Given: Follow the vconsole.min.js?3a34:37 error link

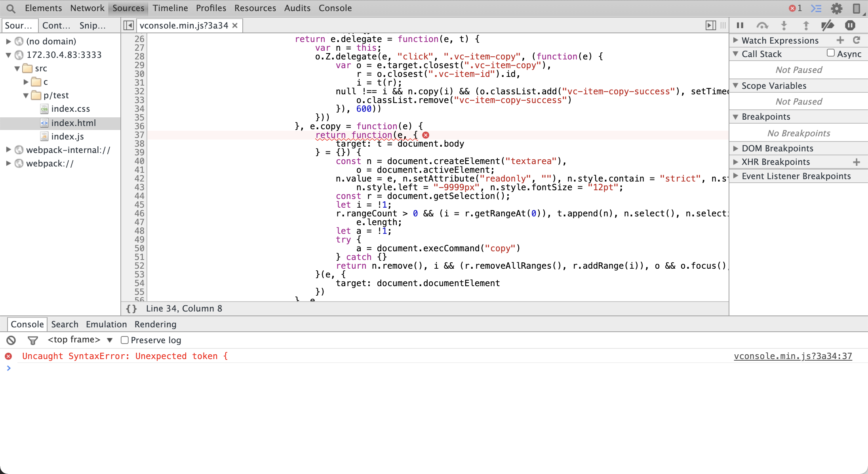Looking at the screenshot, I should coord(792,356).
